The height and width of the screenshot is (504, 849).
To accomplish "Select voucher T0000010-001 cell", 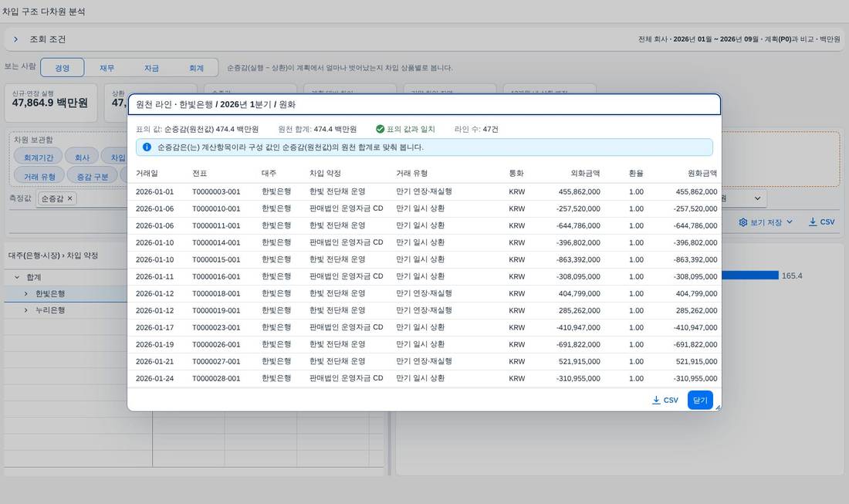I will [216, 208].
